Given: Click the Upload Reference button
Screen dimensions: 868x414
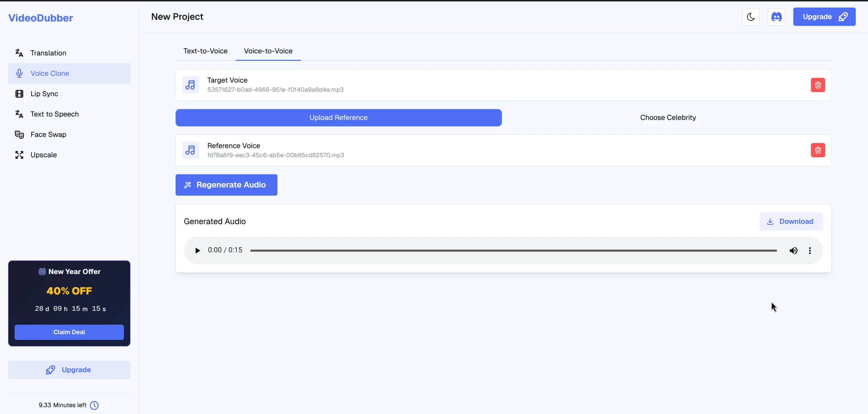Looking at the screenshot, I should 338,118.
